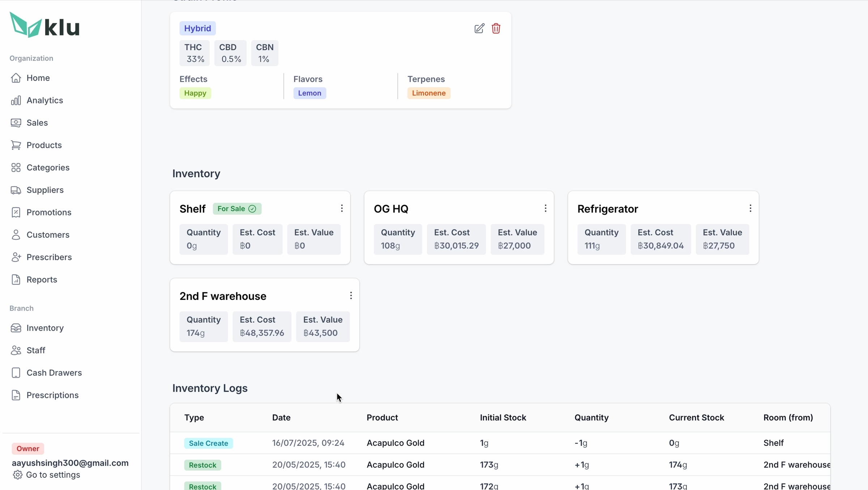
Task: Click the THC 33% chip
Action: click(195, 53)
